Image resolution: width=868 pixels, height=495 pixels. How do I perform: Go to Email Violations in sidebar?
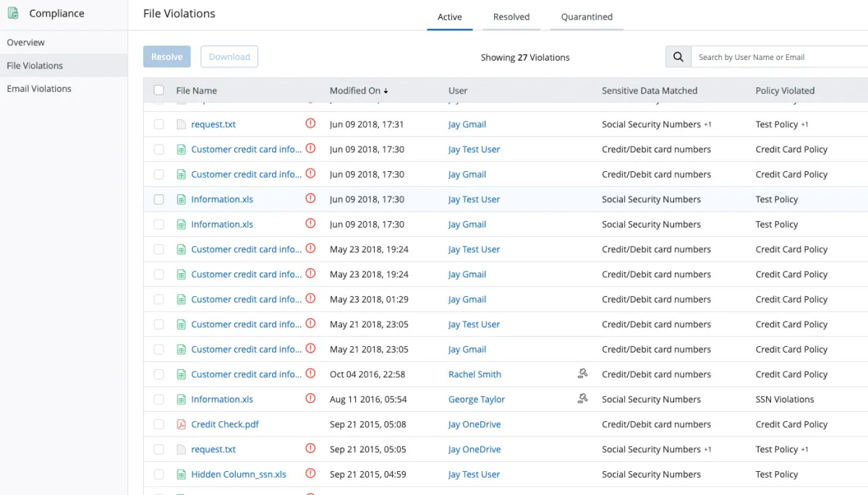(x=39, y=89)
